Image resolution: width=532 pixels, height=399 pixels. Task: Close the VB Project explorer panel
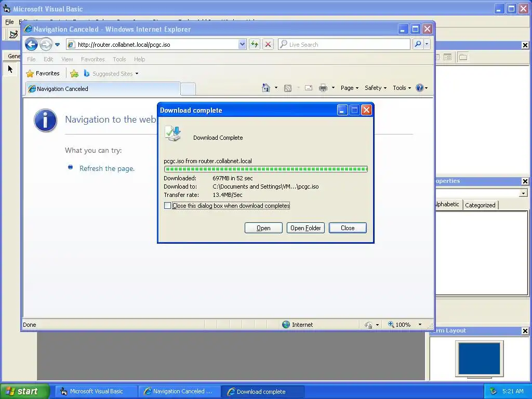[x=525, y=45]
